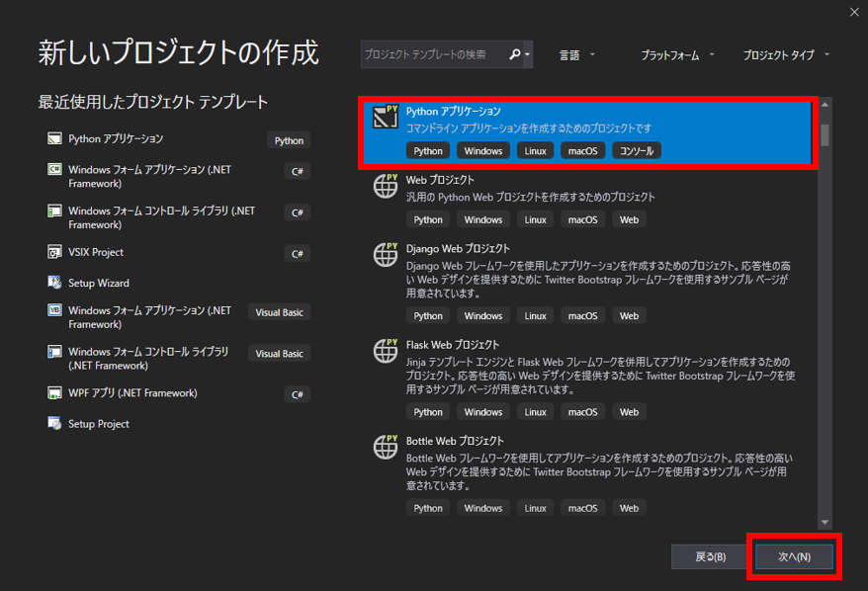868x591 pixels.
Task: Expand the search box history arrow
Action: 528,54
